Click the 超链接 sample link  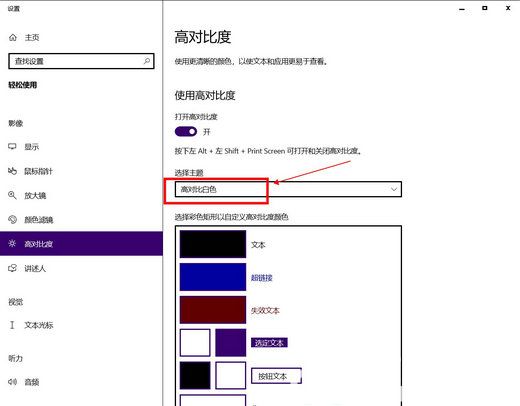pyautogui.click(x=262, y=277)
